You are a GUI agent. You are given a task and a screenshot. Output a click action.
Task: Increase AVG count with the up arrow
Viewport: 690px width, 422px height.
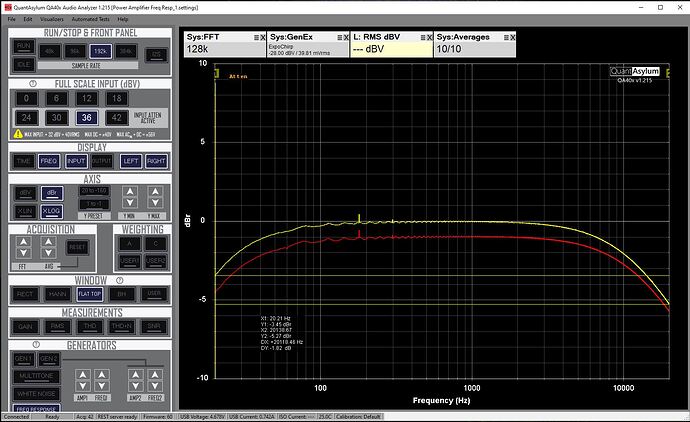click(x=48, y=242)
